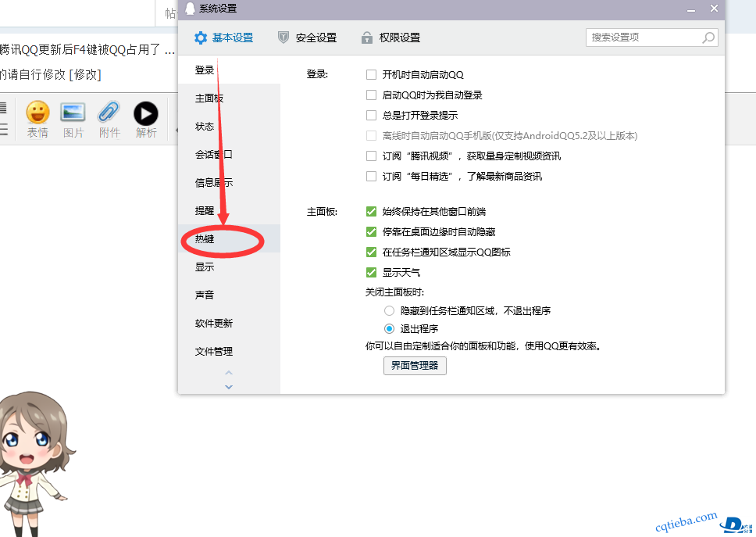Switch to 安全设置 tab

click(x=307, y=38)
